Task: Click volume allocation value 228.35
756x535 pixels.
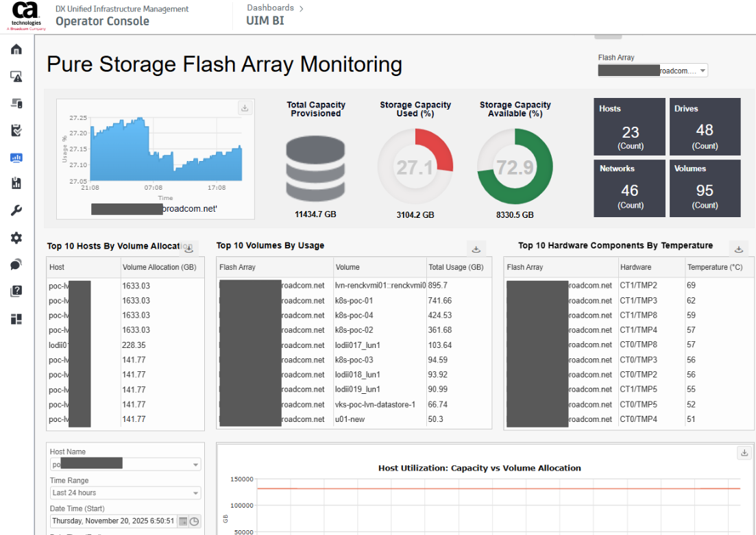Action: pos(134,345)
